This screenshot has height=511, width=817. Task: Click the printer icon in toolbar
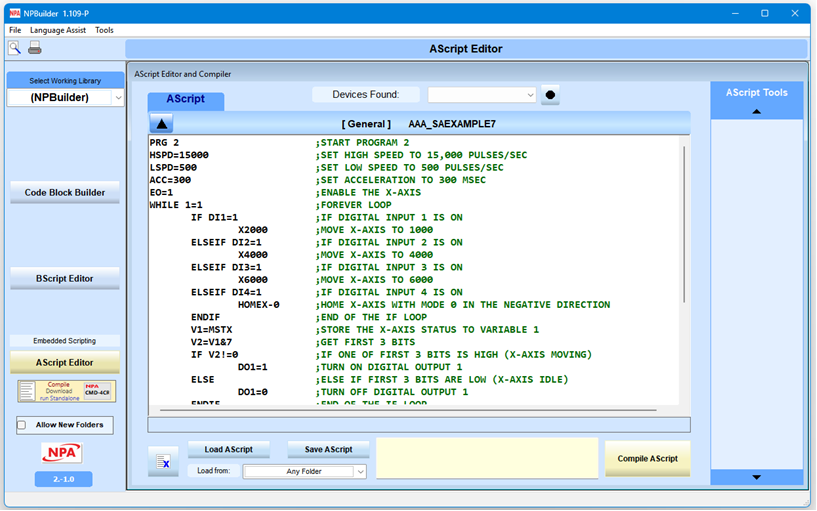(x=34, y=48)
